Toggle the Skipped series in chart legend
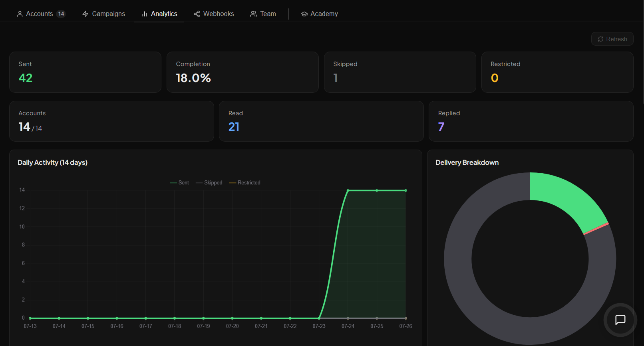This screenshot has height=346, width=644. click(x=209, y=183)
